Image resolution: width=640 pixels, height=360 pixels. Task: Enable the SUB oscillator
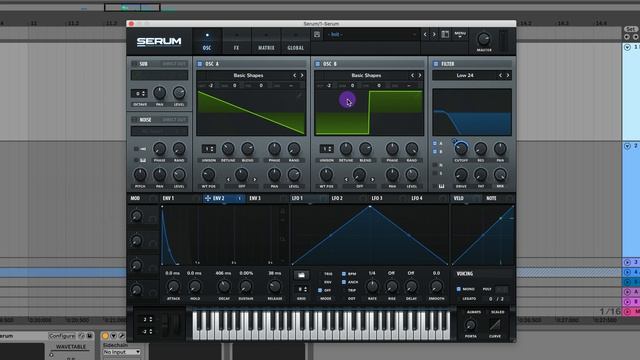[134, 64]
